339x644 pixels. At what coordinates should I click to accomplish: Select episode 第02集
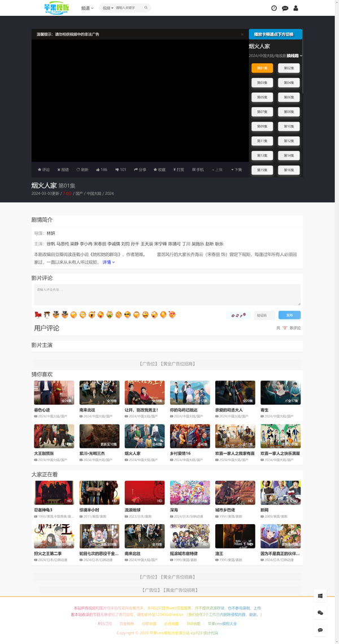pos(289,68)
